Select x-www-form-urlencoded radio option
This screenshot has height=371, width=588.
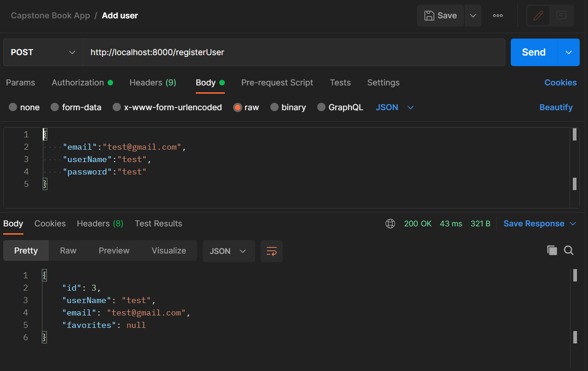167,107
